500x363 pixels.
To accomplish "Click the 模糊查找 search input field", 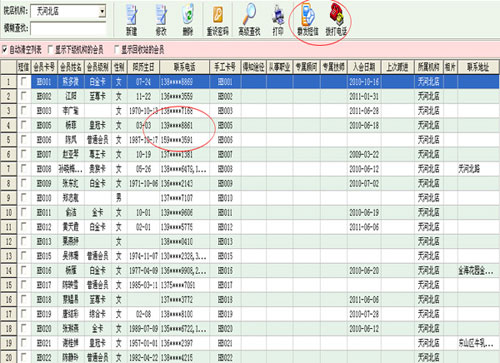I will point(68,29).
